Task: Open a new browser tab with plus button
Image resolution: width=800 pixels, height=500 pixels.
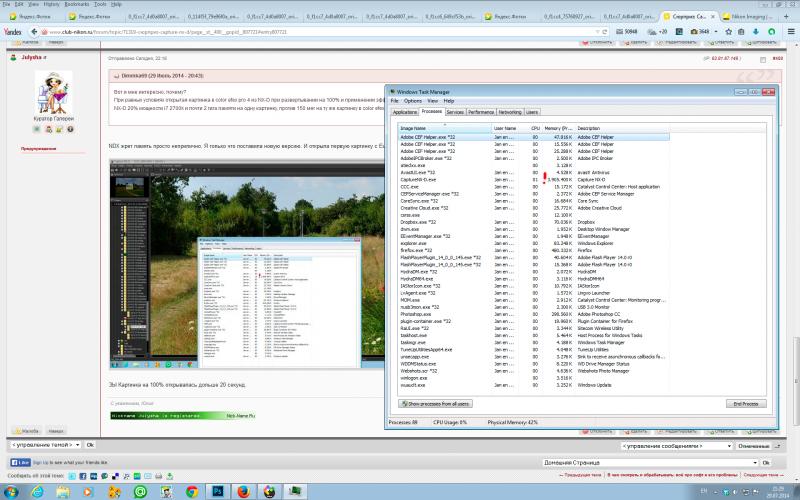Action: [x=786, y=16]
